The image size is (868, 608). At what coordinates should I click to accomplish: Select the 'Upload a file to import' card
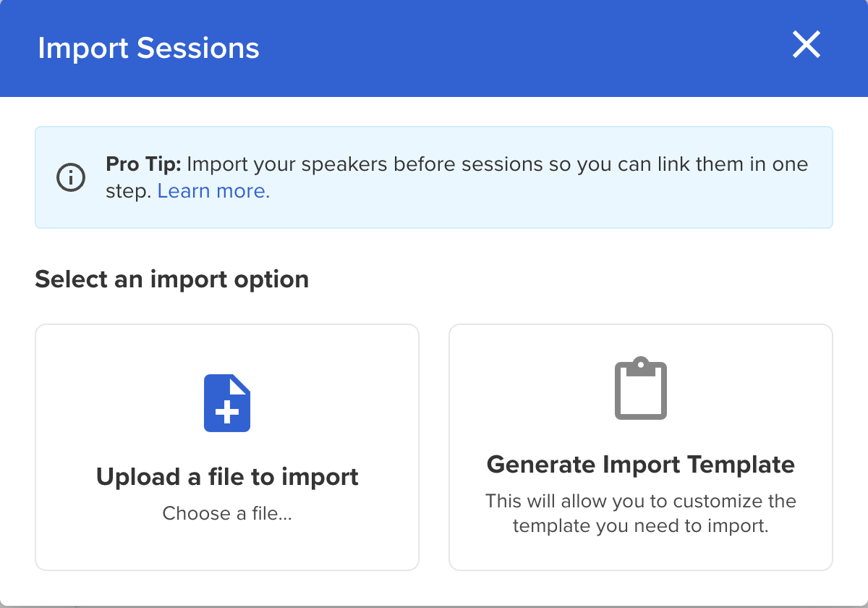coord(227,447)
